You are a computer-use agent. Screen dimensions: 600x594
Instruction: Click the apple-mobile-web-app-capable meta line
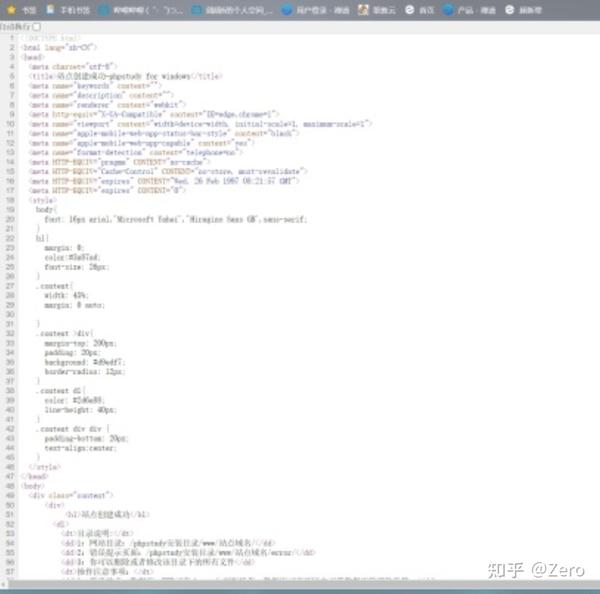[142, 143]
